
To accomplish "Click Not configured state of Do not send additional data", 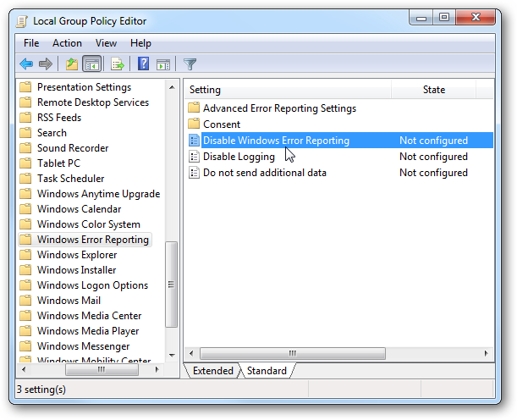I will pos(433,173).
